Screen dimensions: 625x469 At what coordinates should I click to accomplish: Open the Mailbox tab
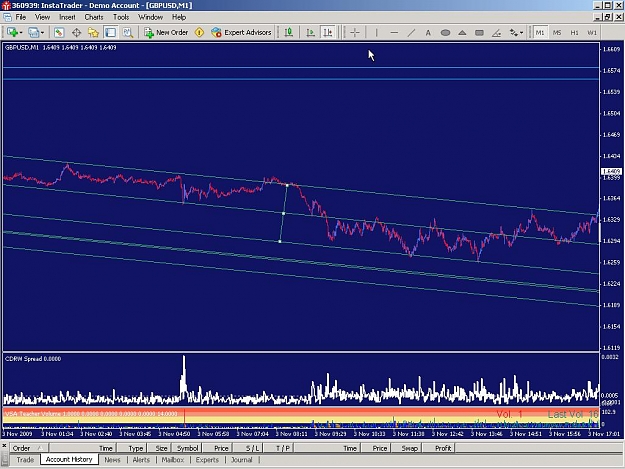tap(173, 459)
